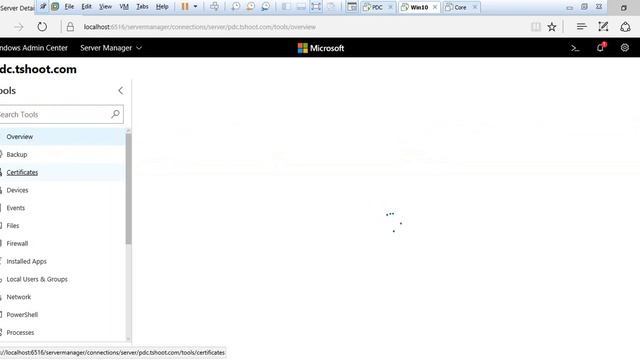The height and width of the screenshot is (360, 640).
Task: Click the tools list scrollbar thumb
Action: point(129,189)
